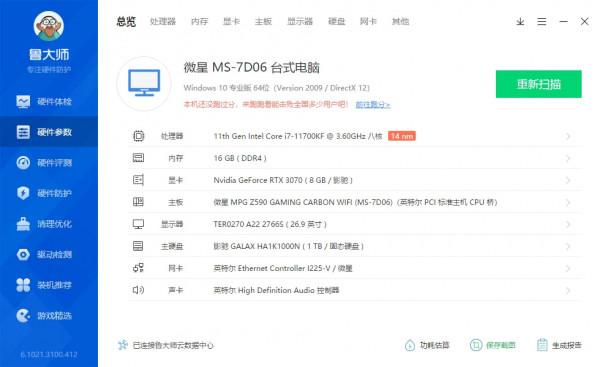
Task: Click the blue desktop computer icon
Action: 144,83
